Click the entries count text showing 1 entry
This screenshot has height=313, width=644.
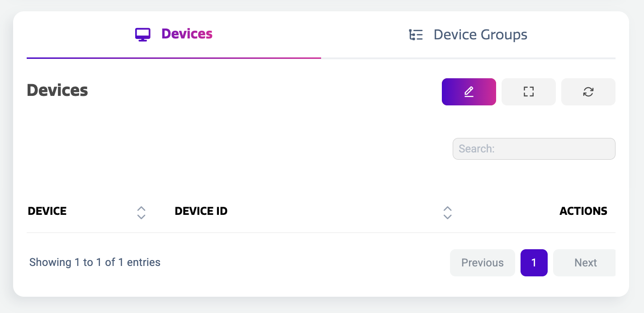click(95, 262)
